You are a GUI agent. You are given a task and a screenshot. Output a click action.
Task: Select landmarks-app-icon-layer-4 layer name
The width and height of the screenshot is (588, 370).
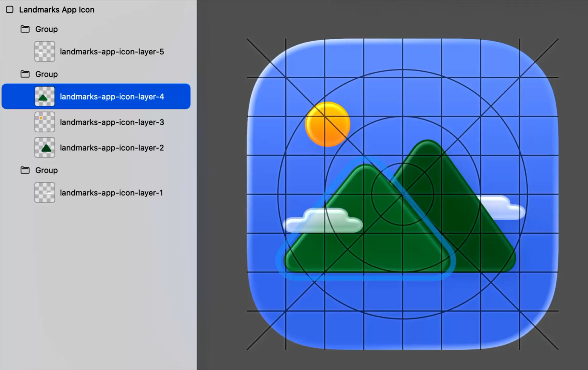point(112,96)
